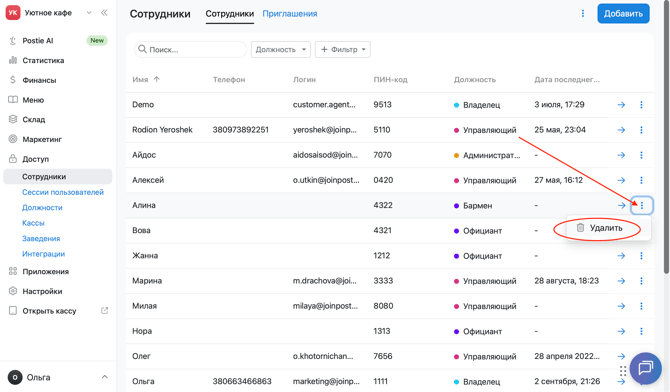Open the Приложения section
Screen dimensions: 670x392
45,271
